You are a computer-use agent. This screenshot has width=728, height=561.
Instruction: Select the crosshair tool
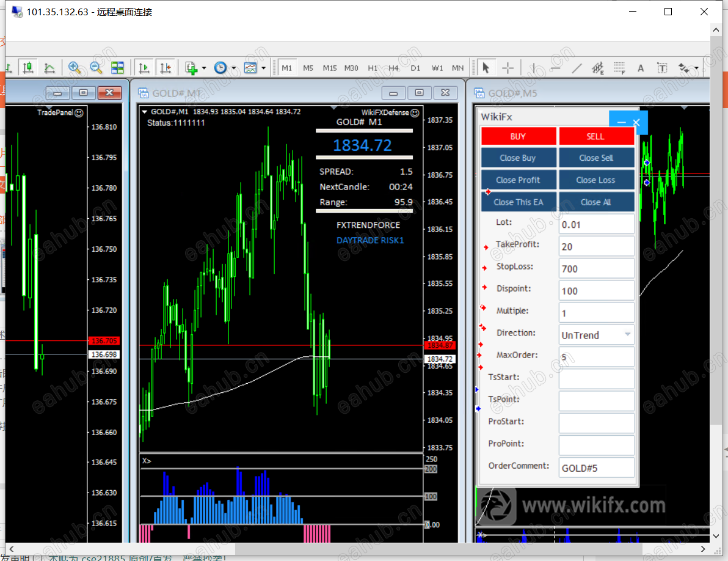[x=508, y=68]
